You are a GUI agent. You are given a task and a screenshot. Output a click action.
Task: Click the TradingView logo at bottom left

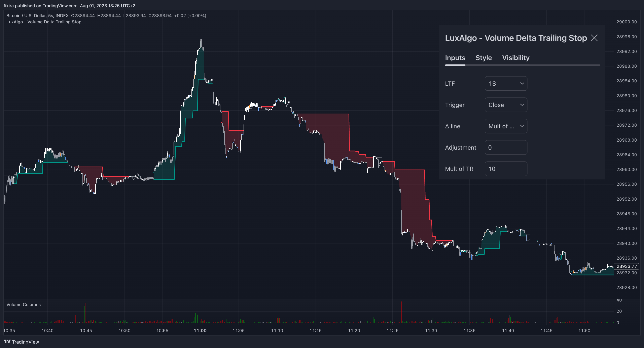click(21, 342)
